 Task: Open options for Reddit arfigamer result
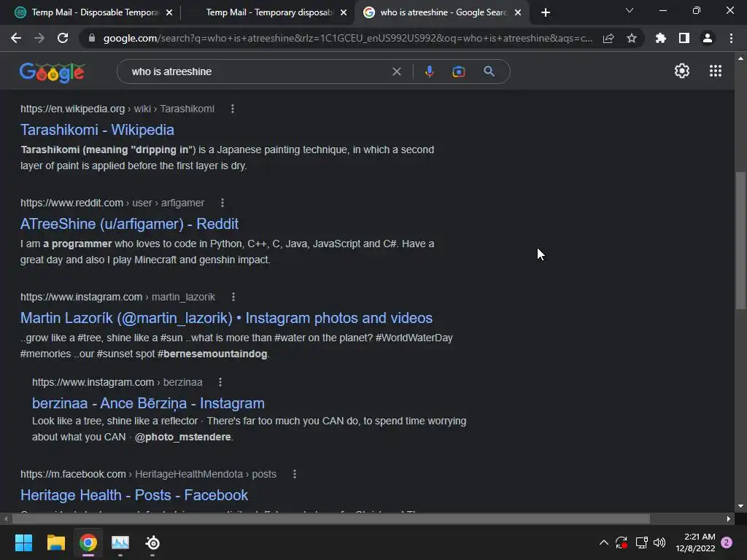222,203
